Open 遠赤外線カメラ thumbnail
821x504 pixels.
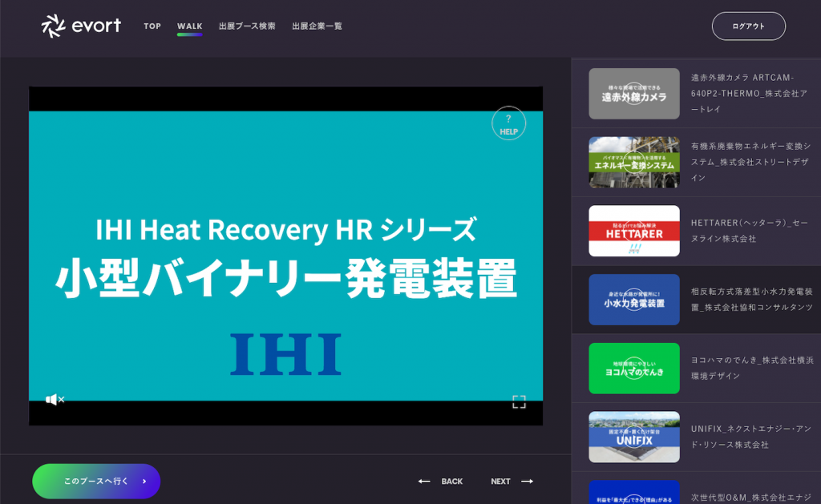(634, 94)
